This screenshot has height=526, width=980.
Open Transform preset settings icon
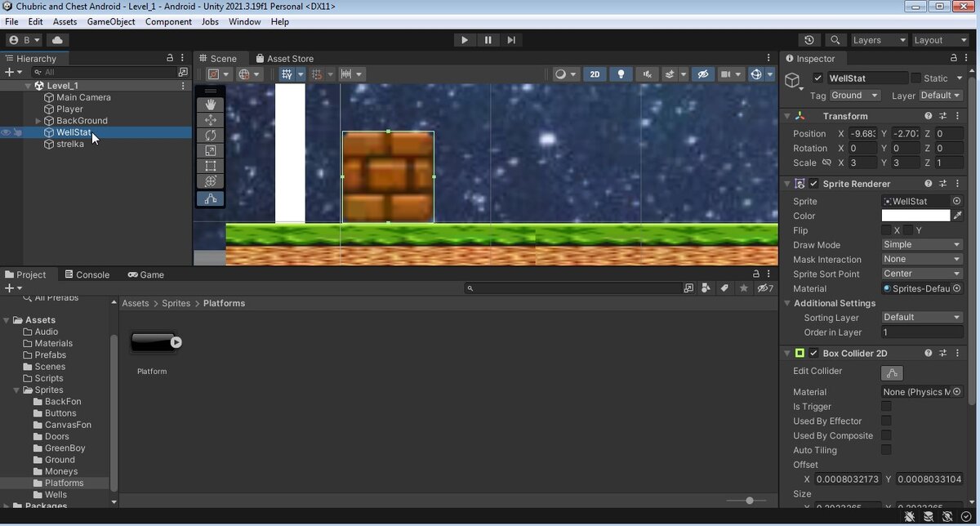click(942, 116)
